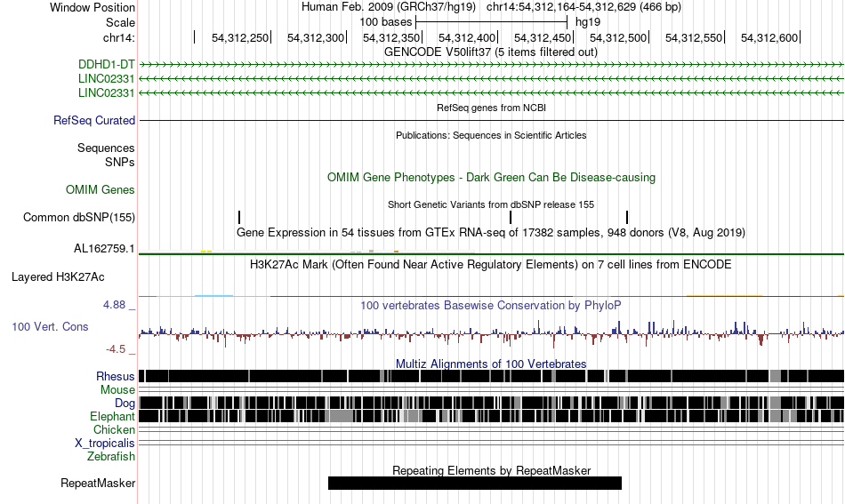Click the GENCODE V50lift37 track title
Screen dimensions: 845x504
(x=491, y=52)
